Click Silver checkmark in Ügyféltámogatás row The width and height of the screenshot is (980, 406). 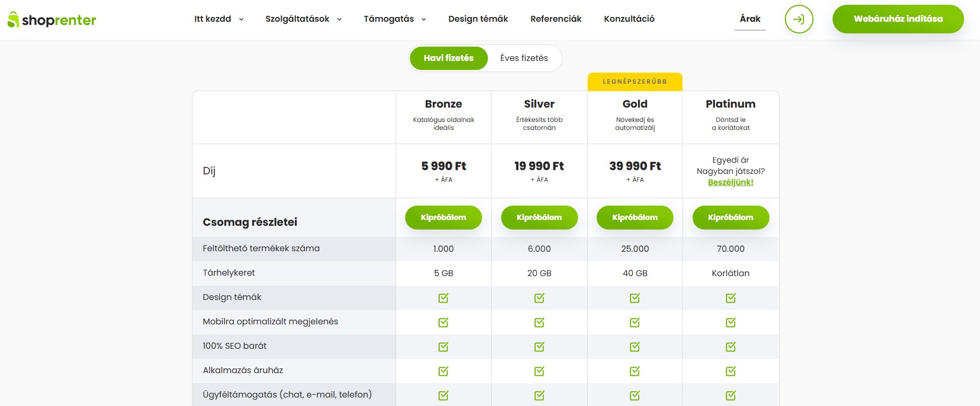539,395
